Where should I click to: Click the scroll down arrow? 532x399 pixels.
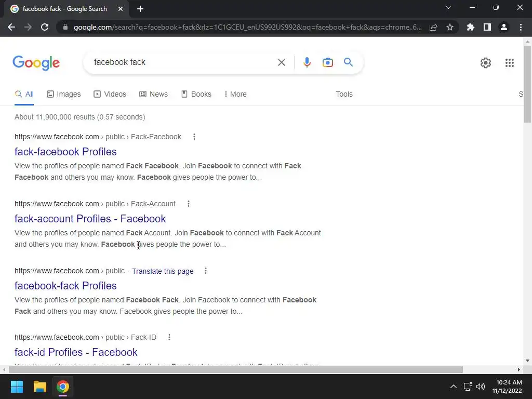pyautogui.click(x=527, y=361)
